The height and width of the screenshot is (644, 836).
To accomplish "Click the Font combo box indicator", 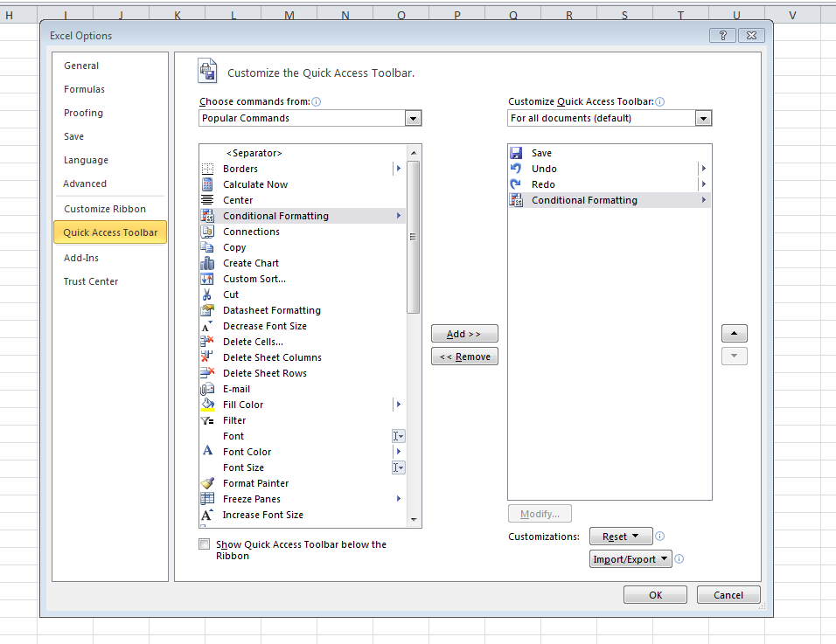I will (398, 436).
